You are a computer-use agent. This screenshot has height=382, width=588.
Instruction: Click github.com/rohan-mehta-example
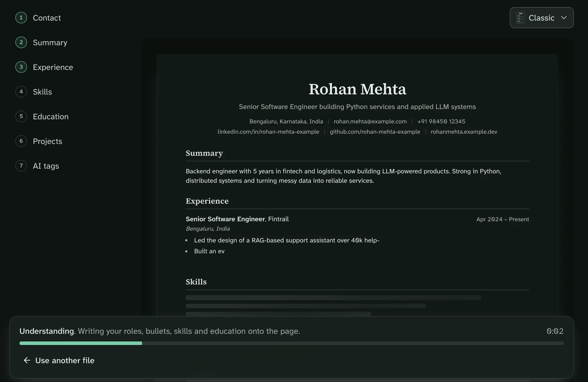[375, 132]
